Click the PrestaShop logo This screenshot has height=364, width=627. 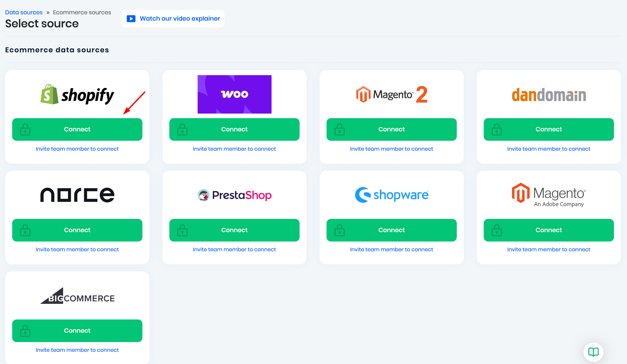(234, 195)
